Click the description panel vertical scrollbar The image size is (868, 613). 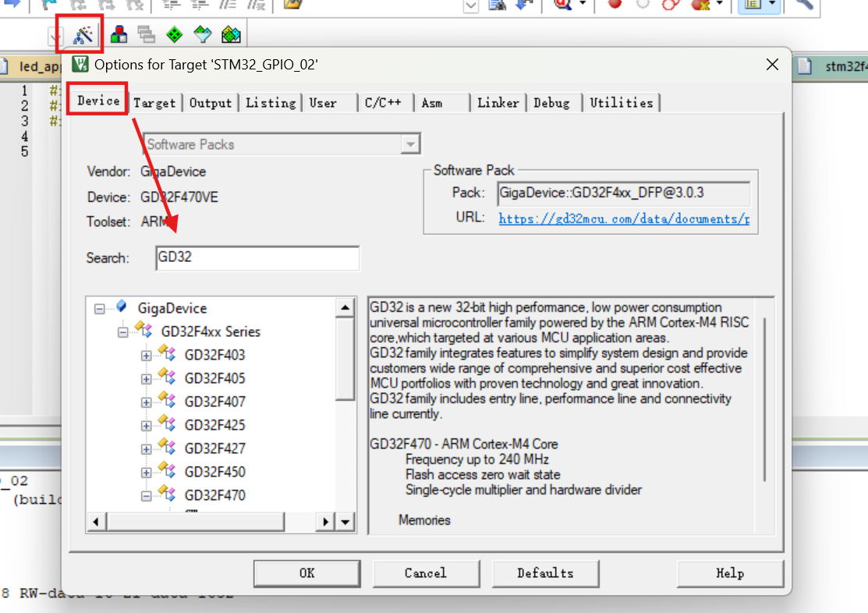(x=764, y=399)
